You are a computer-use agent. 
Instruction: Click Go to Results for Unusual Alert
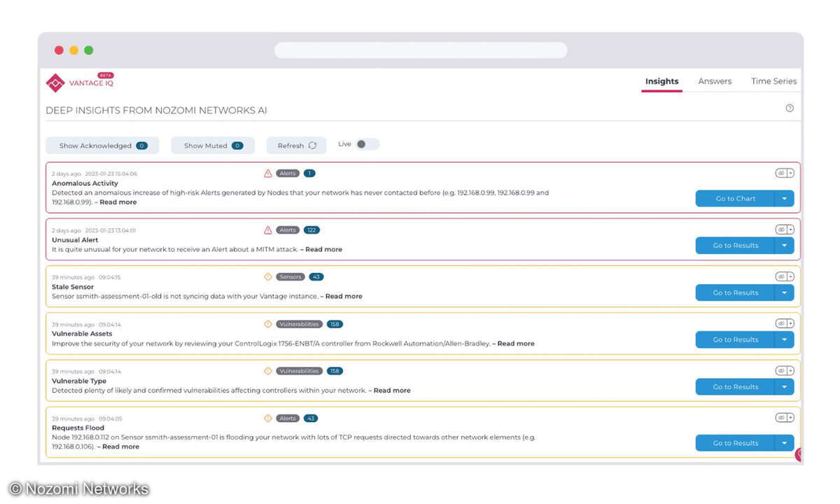735,246
